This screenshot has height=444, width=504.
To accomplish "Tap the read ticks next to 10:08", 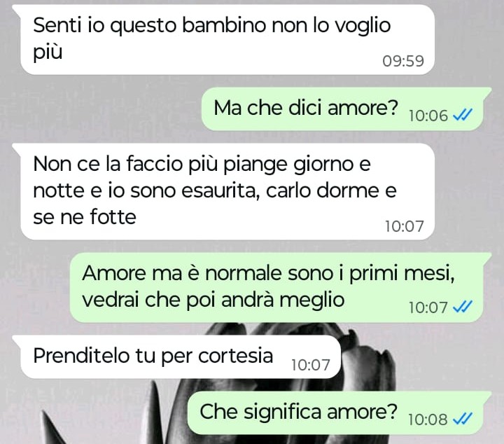I will [x=462, y=418].
